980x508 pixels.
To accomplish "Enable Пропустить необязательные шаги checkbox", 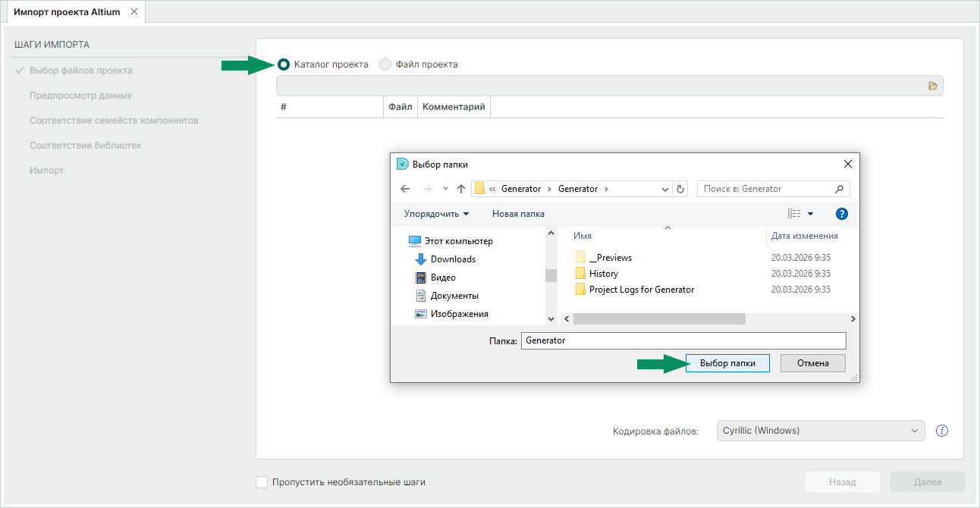I will [262, 482].
